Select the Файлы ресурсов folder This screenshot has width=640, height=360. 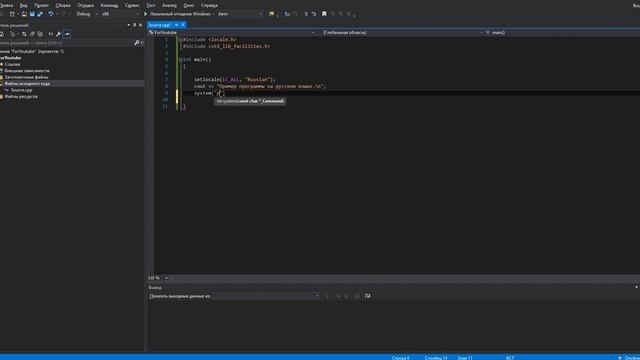pyautogui.click(x=21, y=97)
